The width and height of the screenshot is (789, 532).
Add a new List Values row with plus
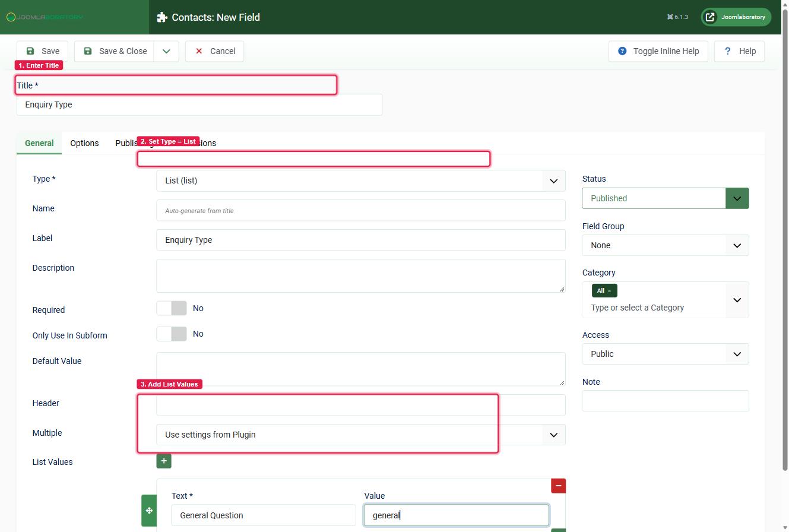[x=164, y=461]
